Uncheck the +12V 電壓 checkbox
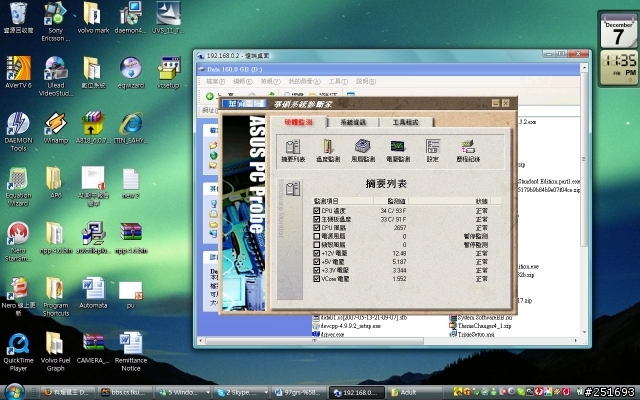This screenshot has height=400, width=640. pos(316,253)
